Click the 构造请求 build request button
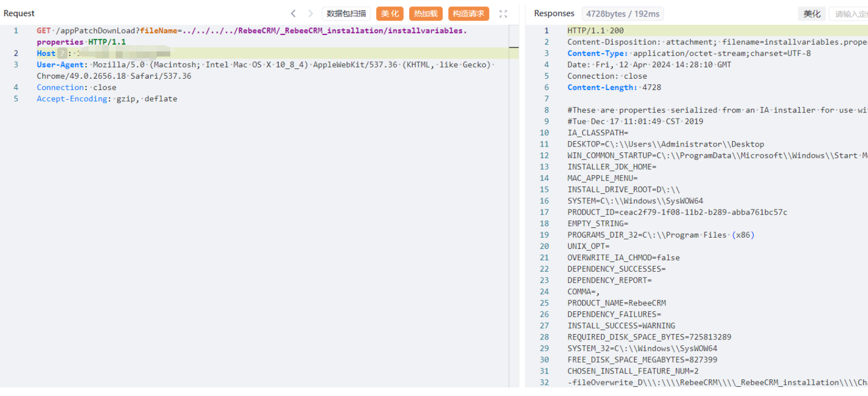 pos(469,13)
